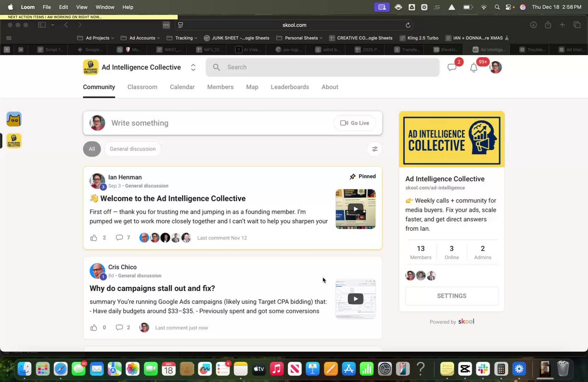This screenshot has height=382, width=588.
Task: Click the Ad Intelligence Collective header logo
Action: pos(90,67)
